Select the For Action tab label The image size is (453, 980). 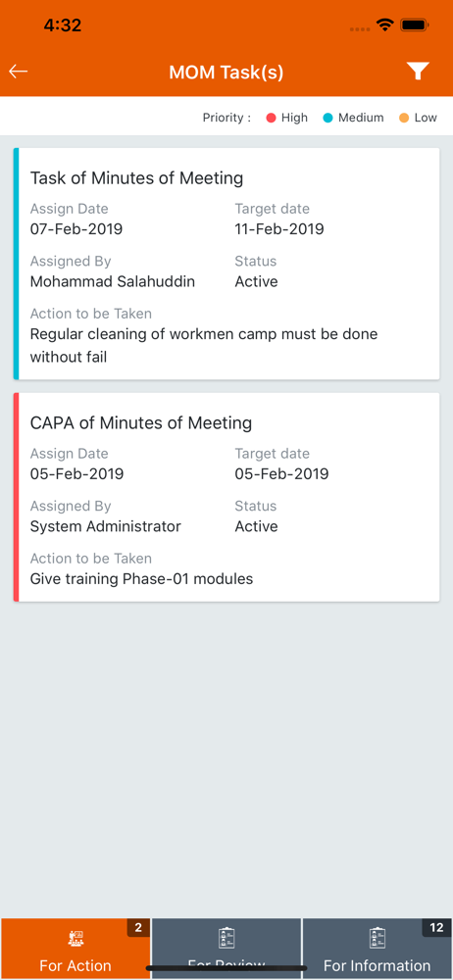[x=75, y=965]
